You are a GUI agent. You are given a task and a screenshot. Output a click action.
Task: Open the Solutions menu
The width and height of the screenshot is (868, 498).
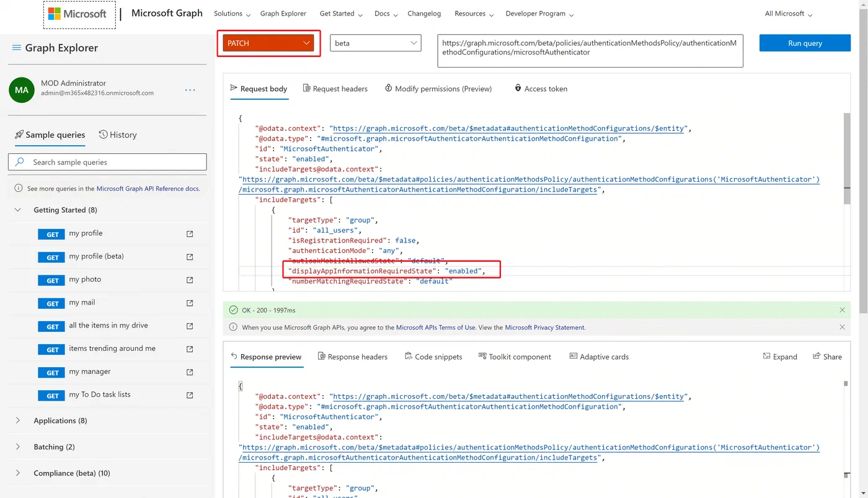click(x=232, y=14)
